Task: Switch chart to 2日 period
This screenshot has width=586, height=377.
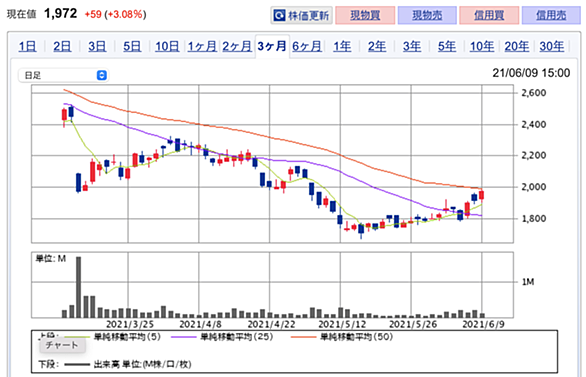Action: click(62, 47)
